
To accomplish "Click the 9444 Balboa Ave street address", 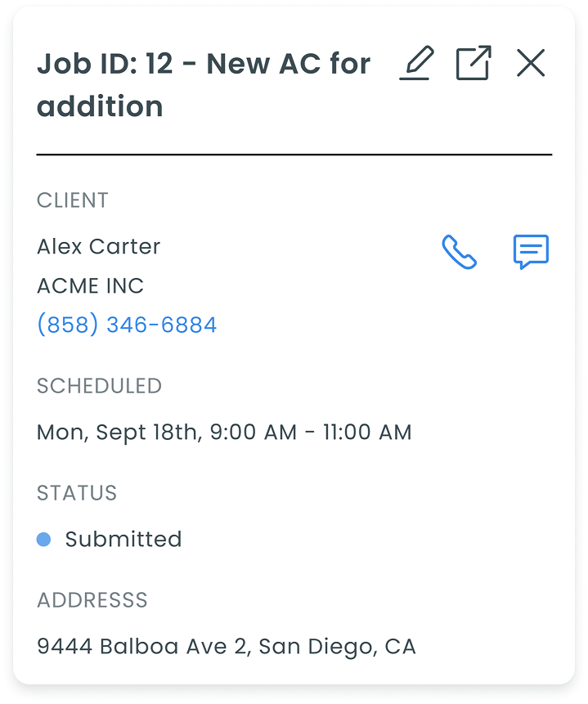I will point(141,647).
